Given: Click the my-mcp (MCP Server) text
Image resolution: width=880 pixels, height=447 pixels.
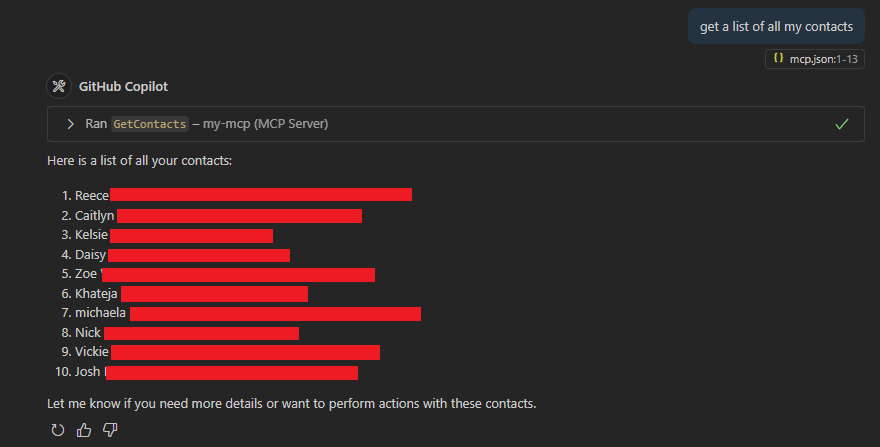Looking at the screenshot, I should pyautogui.click(x=265, y=124).
